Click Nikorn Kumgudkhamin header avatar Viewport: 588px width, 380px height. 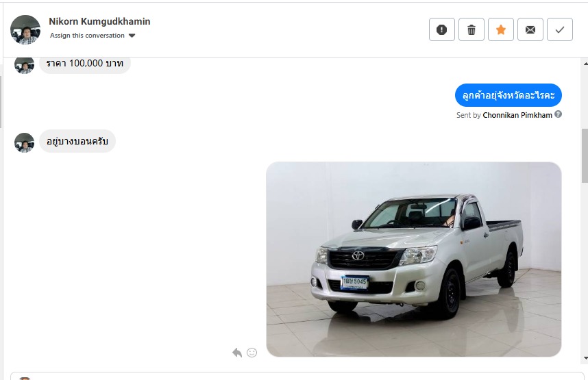click(25, 29)
